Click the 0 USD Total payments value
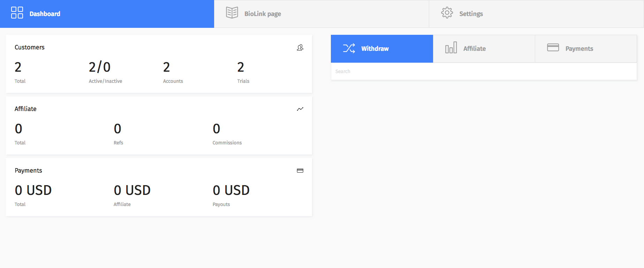The image size is (644, 268). (x=33, y=190)
